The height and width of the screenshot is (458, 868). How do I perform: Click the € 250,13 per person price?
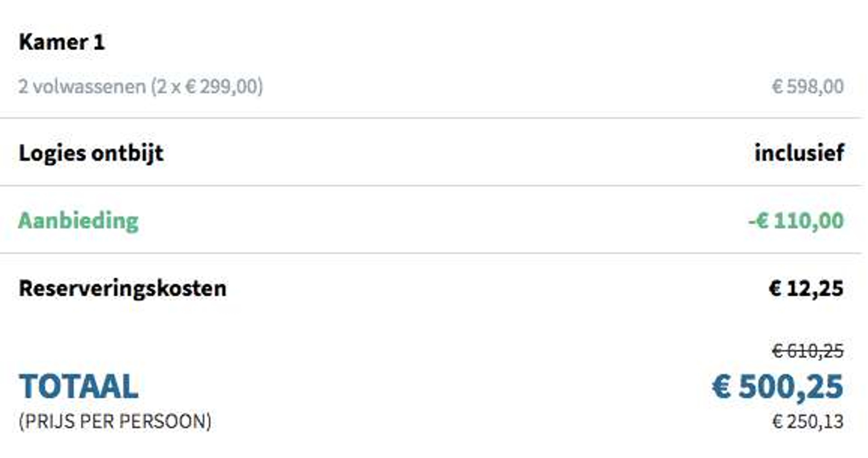click(x=808, y=421)
